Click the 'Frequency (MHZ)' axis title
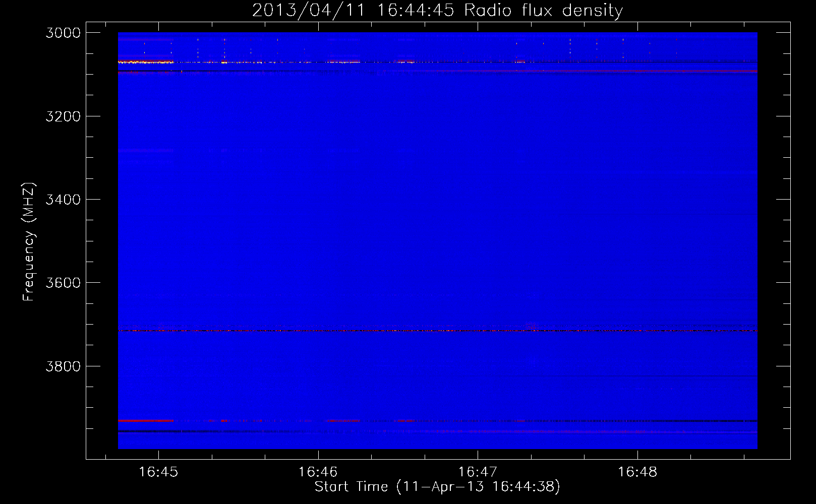 pos(29,242)
